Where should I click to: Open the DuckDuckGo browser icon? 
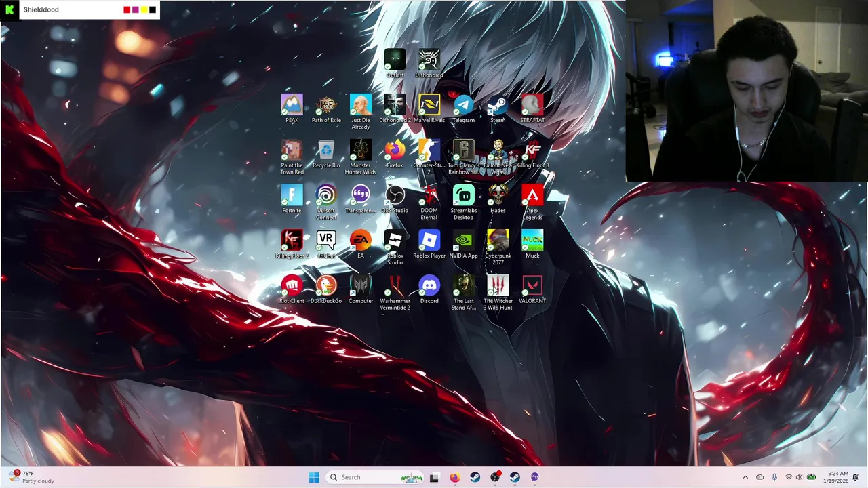point(326,289)
